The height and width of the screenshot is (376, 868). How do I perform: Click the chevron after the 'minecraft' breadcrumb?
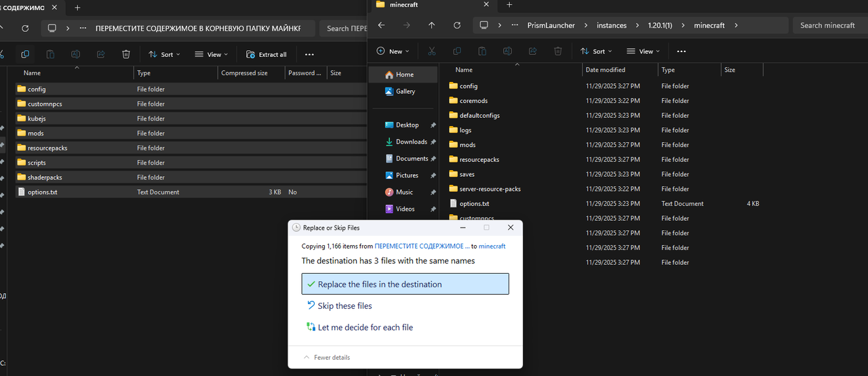(x=736, y=25)
